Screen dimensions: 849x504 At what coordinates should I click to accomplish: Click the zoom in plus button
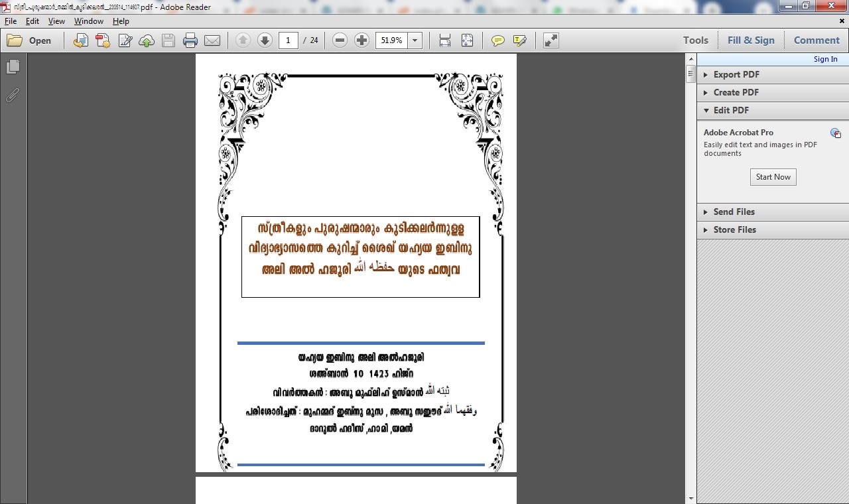[361, 40]
